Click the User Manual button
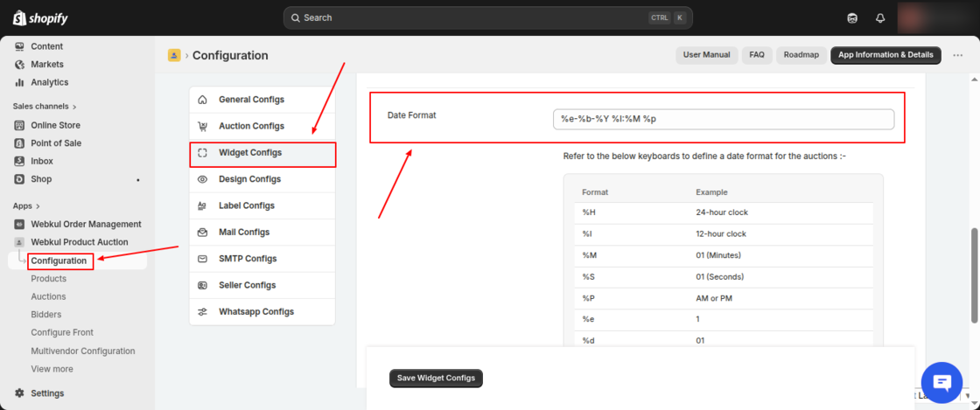This screenshot has height=410, width=980. [707, 55]
